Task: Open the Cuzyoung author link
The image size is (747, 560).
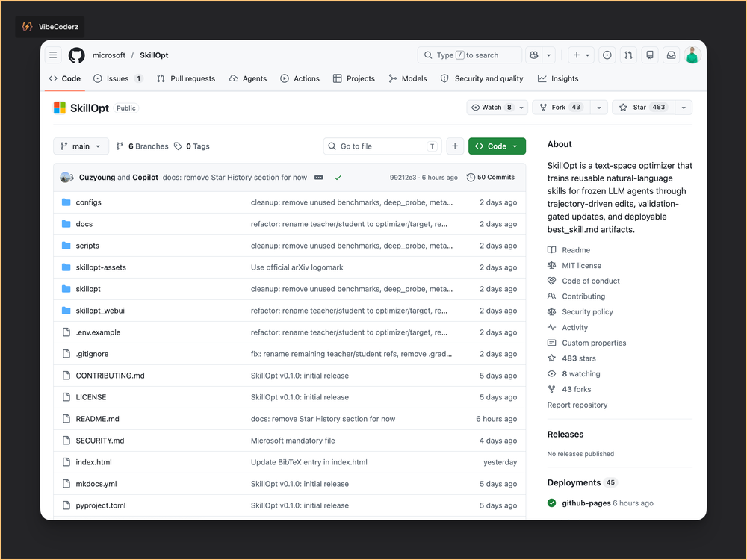Action: pyautogui.click(x=97, y=177)
